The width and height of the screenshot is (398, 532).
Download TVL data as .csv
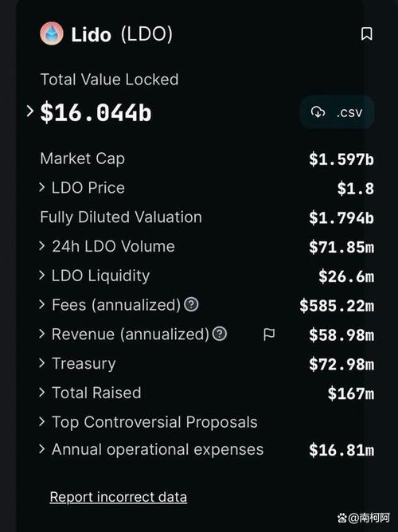(x=337, y=112)
